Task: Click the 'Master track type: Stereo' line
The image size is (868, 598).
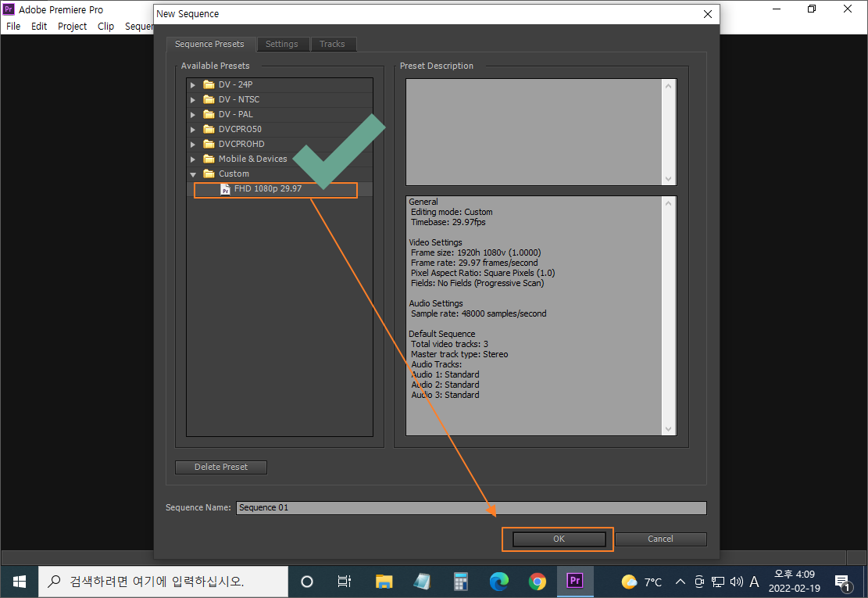Action: point(459,354)
